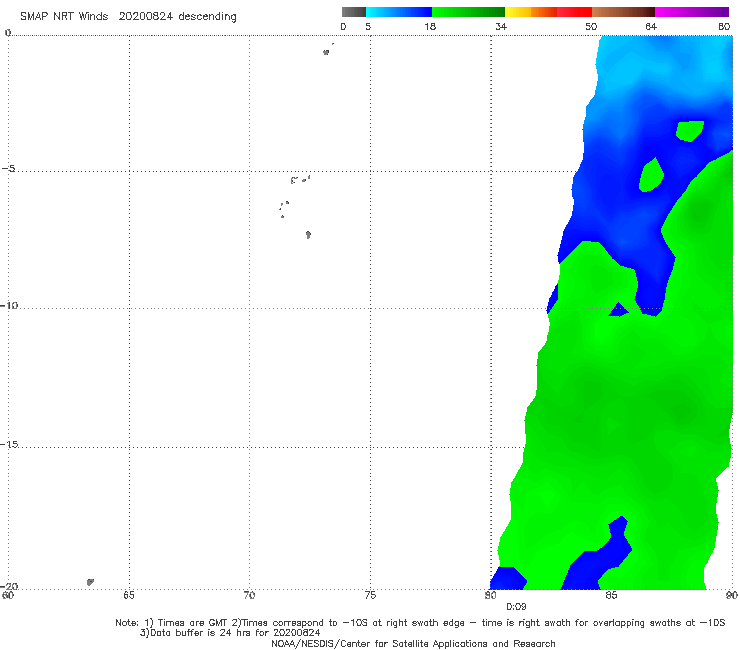Click the 'D:09' swath time label
Screen dimensions: 740x650
pos(516,607)
